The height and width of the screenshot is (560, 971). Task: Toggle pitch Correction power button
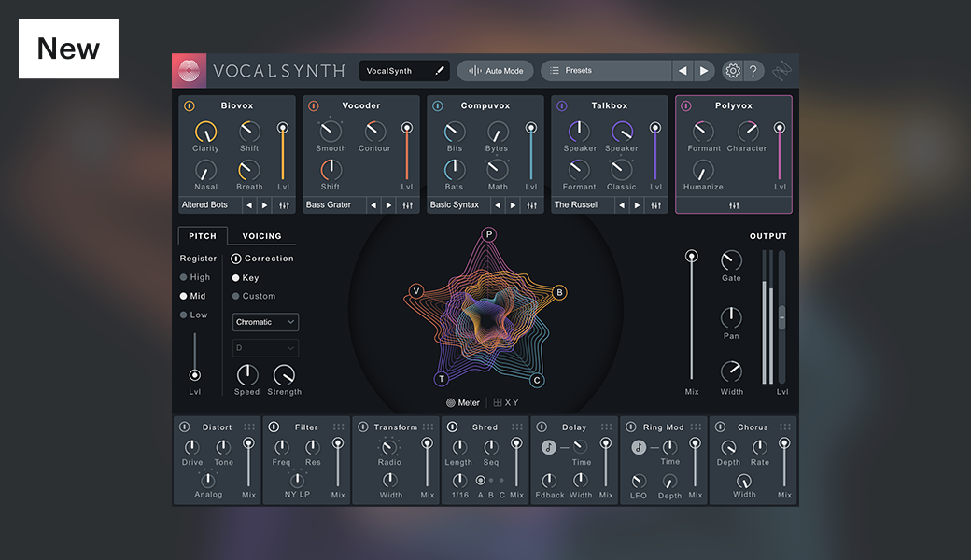coord(236,259)
